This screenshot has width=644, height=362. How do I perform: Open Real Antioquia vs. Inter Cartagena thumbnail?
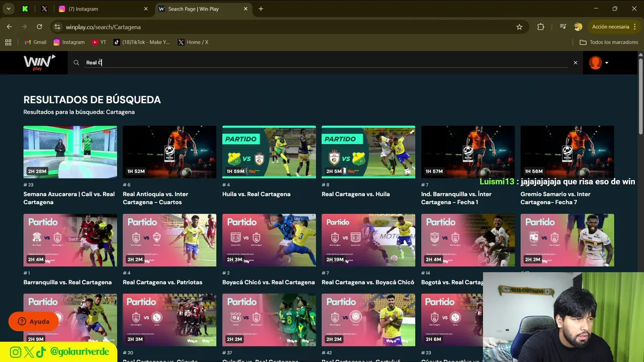[170, 152]
